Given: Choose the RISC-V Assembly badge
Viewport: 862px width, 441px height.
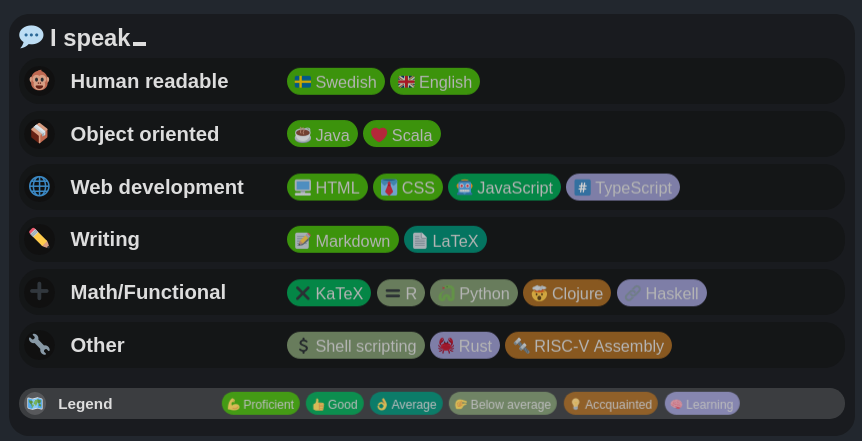Looking at the screenshot, I should (588, 346).
